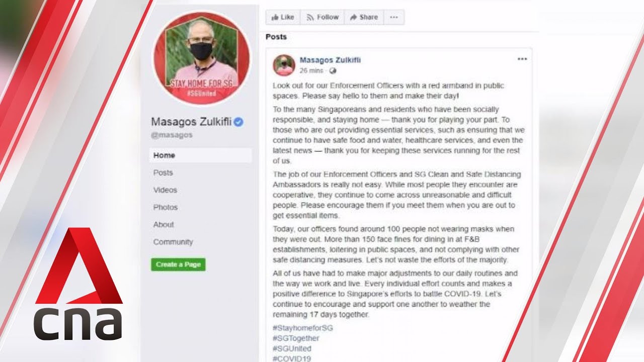The width and height of the screenshot is (644, 362).
Task: Click the 26 mins timestamp link
Action: (x=311, y=71)
